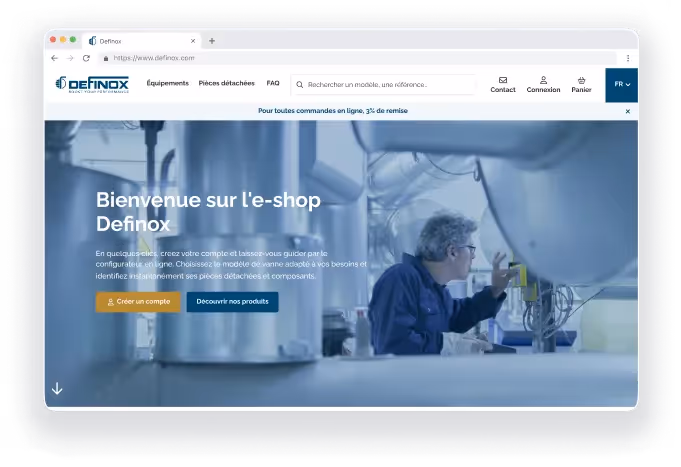681x467 pixels.
Task: Click the padlock site security icon
Action: click(x=106, y=58)
